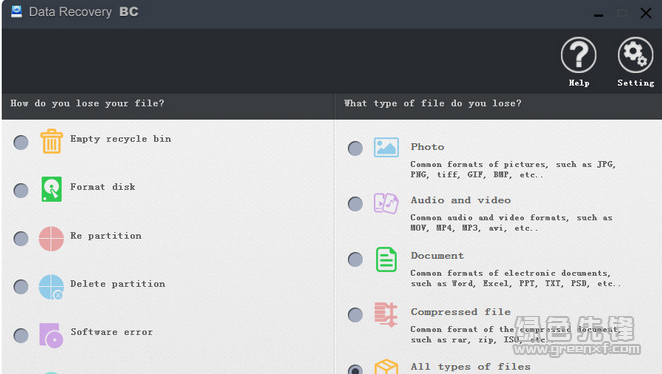Select the Photo file type radio button
Screen dimensions: 662x374
click(355, 148)
